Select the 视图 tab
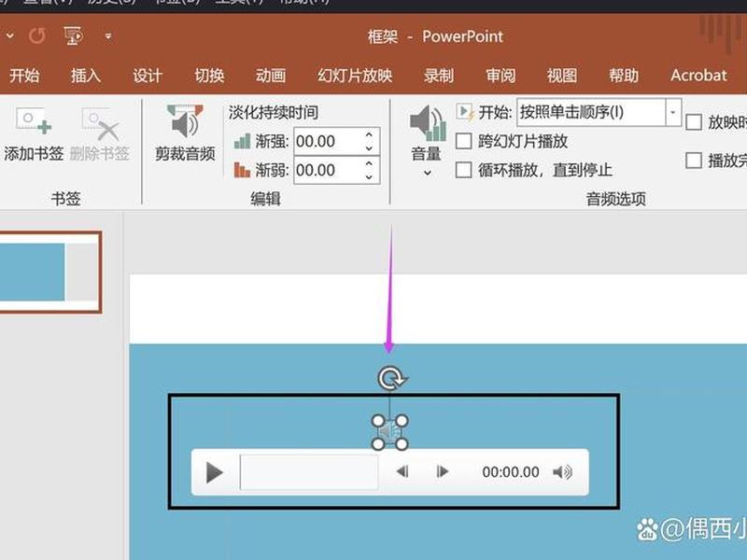747x560 pixels. tap(562, 76)
